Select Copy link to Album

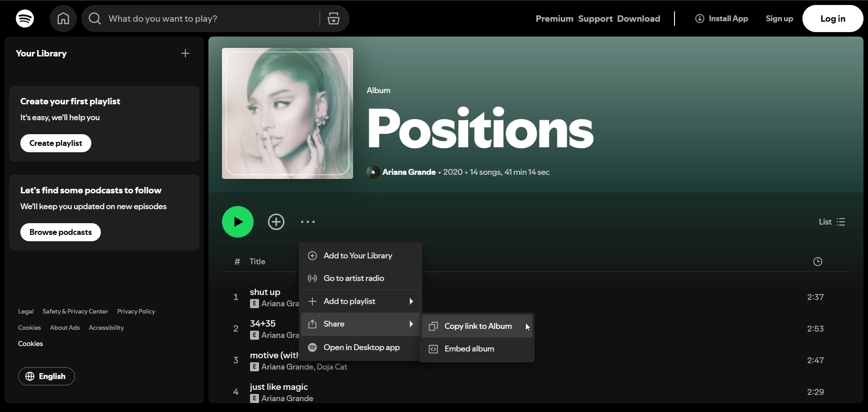tap(477, 326)
